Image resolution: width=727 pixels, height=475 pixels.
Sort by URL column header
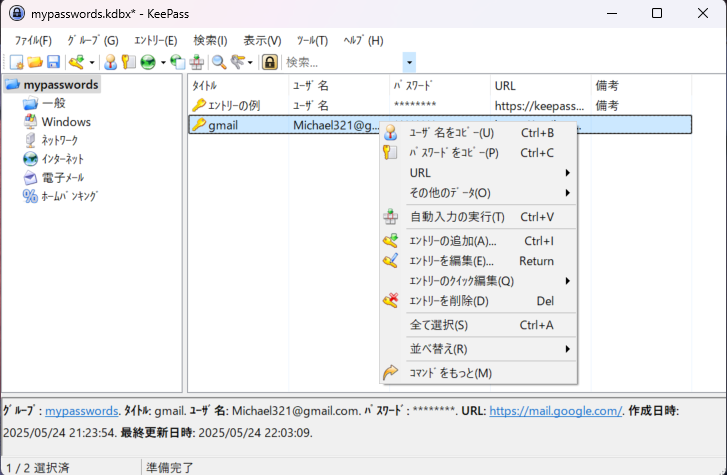[541, 86]
